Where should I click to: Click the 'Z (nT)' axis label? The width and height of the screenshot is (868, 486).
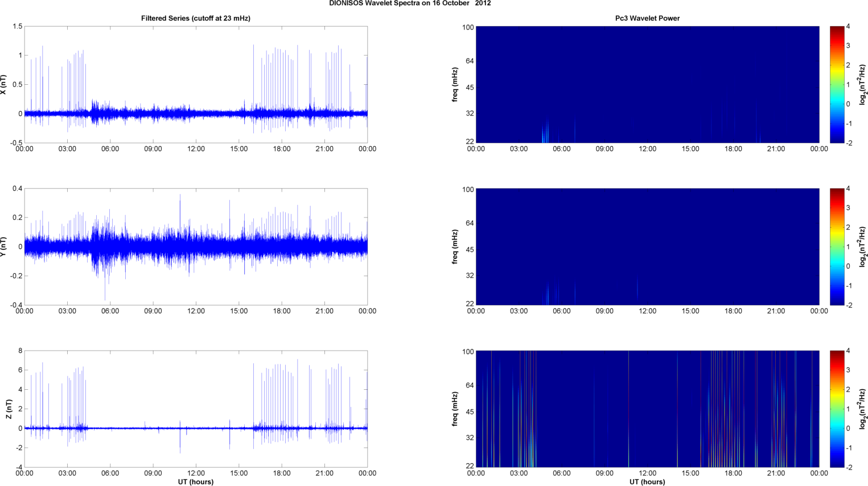pos(9,409)
